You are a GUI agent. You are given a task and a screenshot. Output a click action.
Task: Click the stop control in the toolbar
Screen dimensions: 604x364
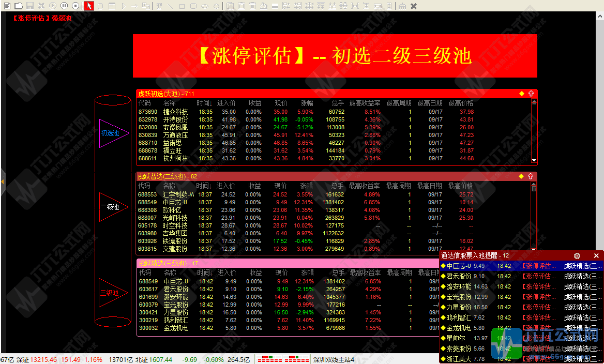point(75,6)
